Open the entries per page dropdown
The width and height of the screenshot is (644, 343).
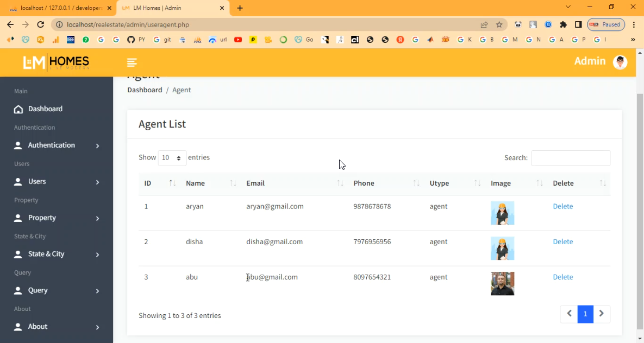(172, 158)
